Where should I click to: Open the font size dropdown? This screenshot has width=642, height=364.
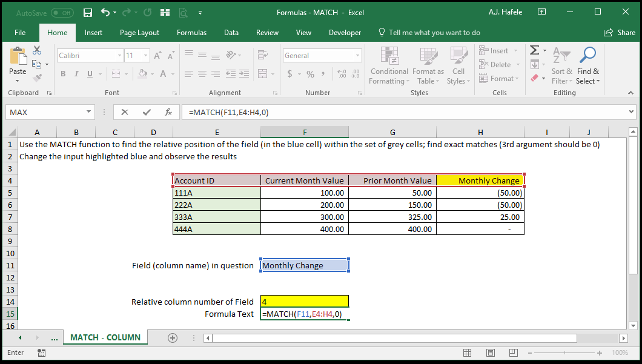click(x=145, y=56)
